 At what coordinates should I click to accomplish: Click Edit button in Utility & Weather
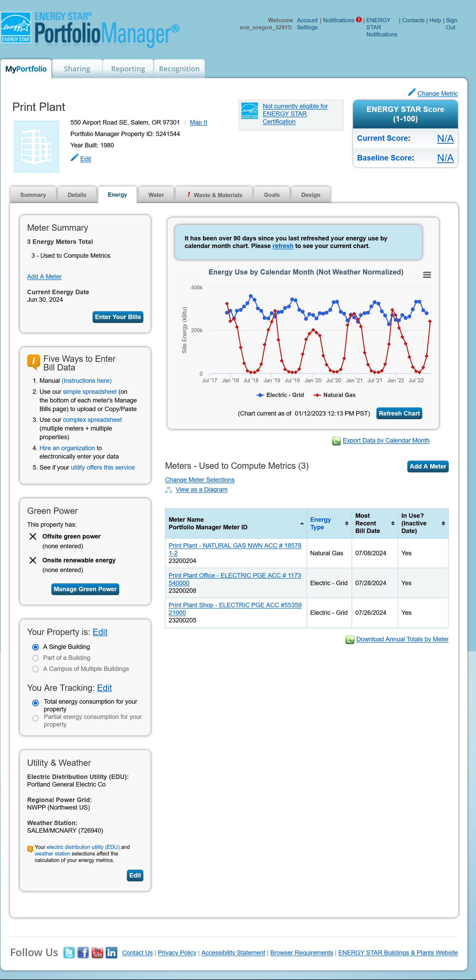click(135, 876)
